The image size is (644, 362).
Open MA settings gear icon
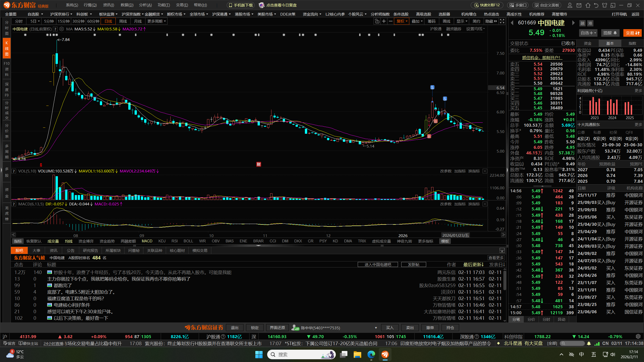click(x=61, y=29)
